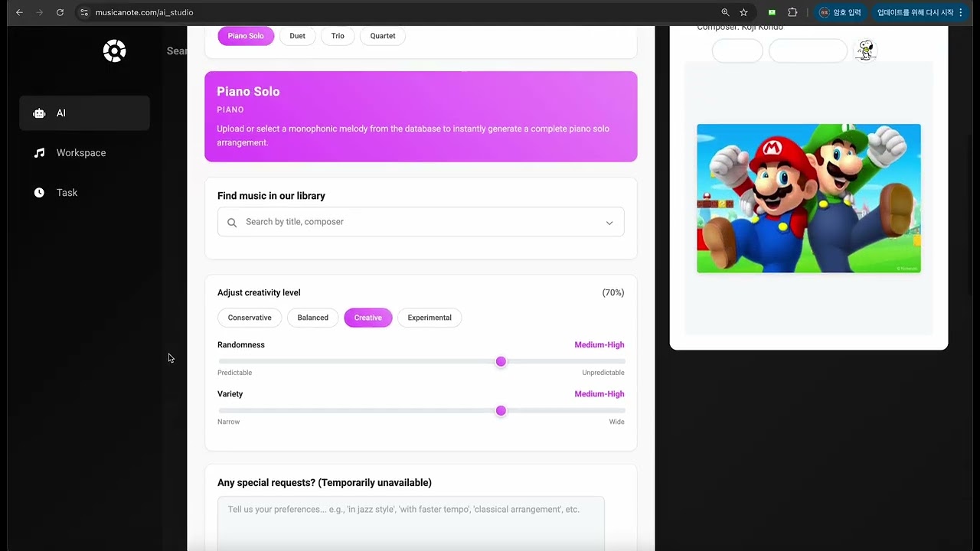Open the Extensions puzzle piece menu
980x551 pixels.
point(792,12)
